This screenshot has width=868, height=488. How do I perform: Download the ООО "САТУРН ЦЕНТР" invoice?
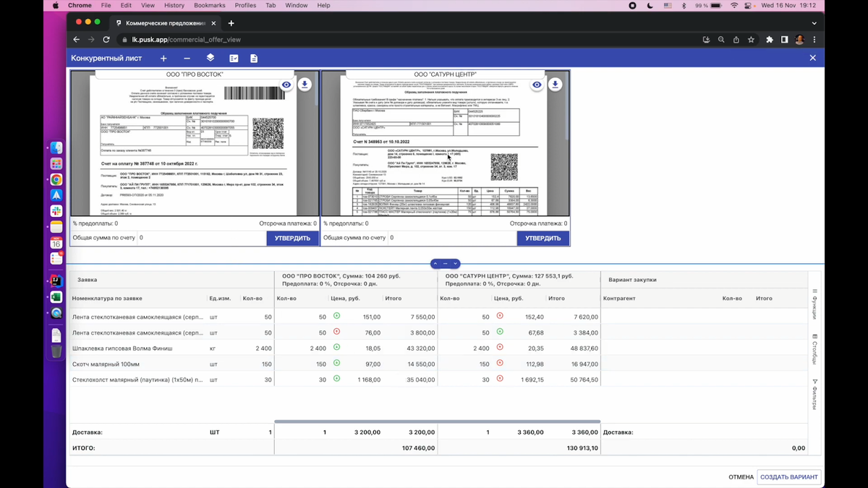pyautogui.click(x=555, y=85)
